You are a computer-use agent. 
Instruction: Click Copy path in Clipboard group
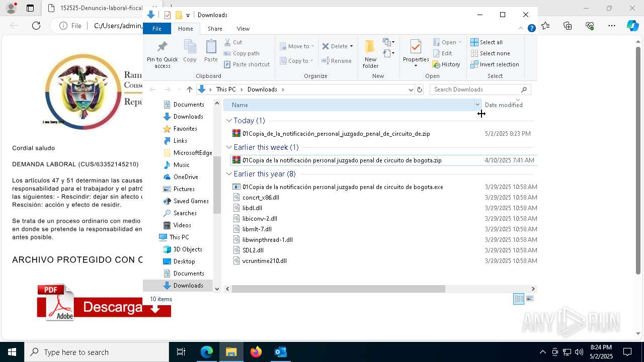242,53
